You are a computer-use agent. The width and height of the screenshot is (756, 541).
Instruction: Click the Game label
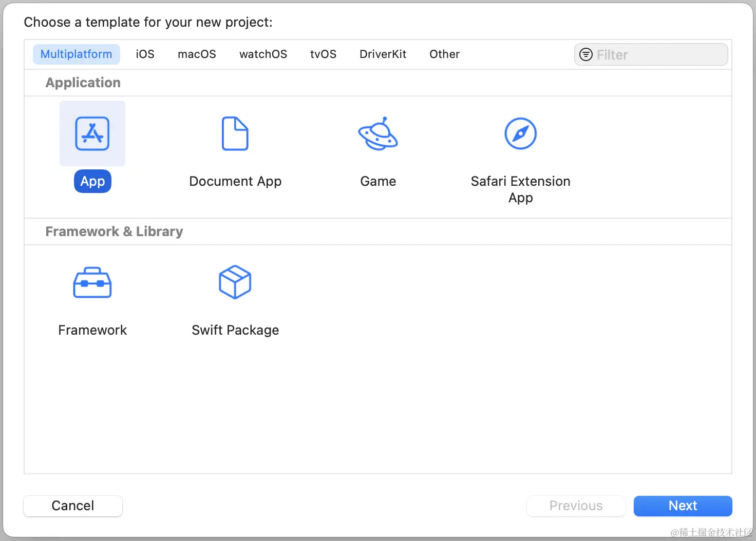(x=378, y=181)
